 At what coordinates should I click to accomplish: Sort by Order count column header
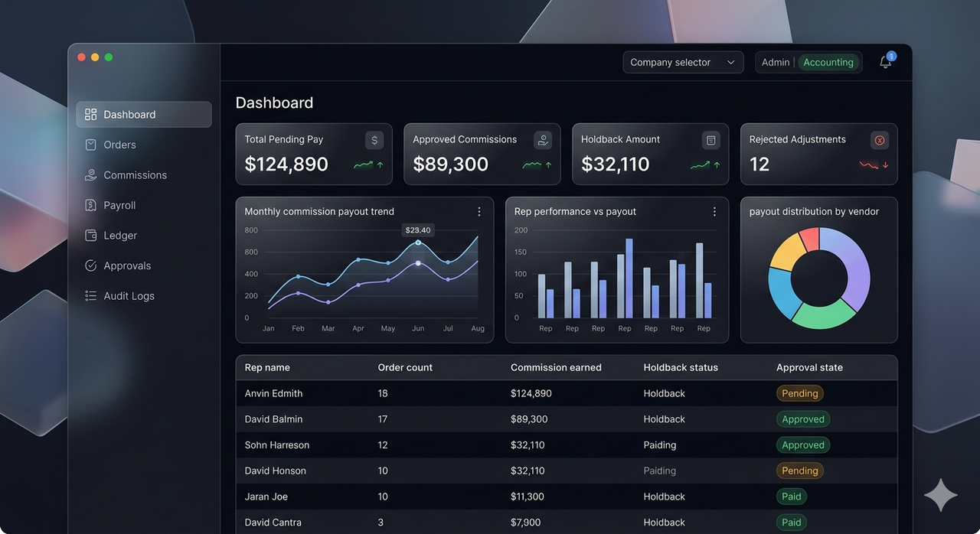click(x=405, y=368)
